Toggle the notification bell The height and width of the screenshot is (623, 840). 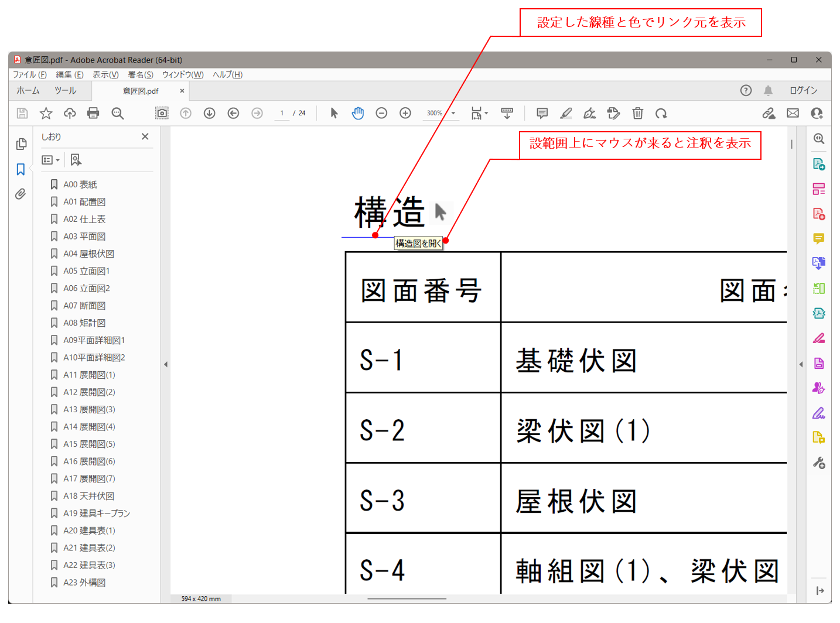point(769,90)
